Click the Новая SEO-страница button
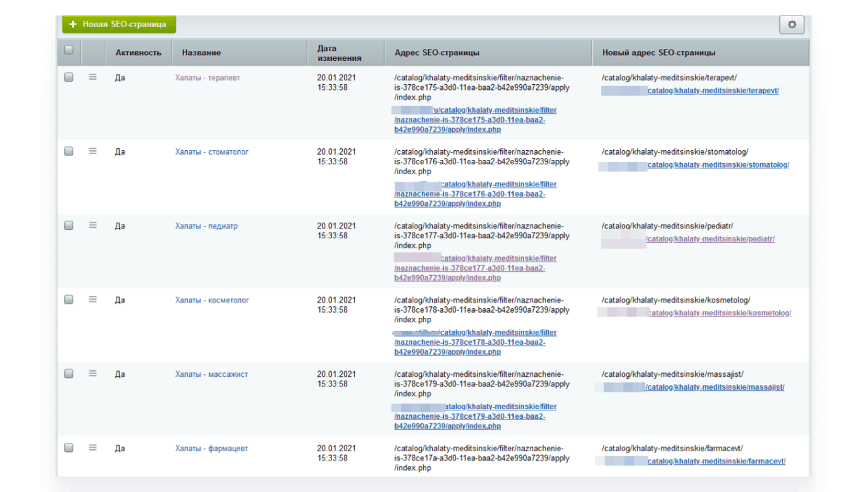The width and height of the screenshot is (868, 492). tap(119, 25)
